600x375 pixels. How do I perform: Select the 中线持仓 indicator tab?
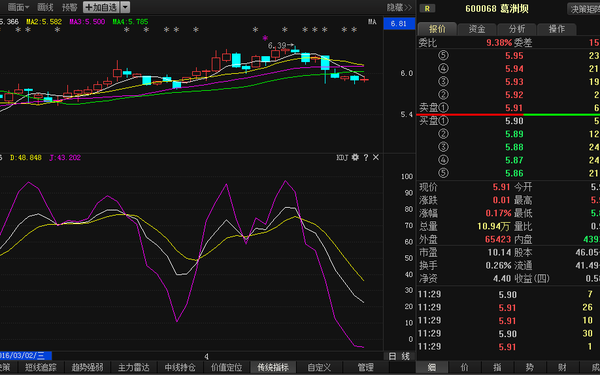[x=180, y=367]
